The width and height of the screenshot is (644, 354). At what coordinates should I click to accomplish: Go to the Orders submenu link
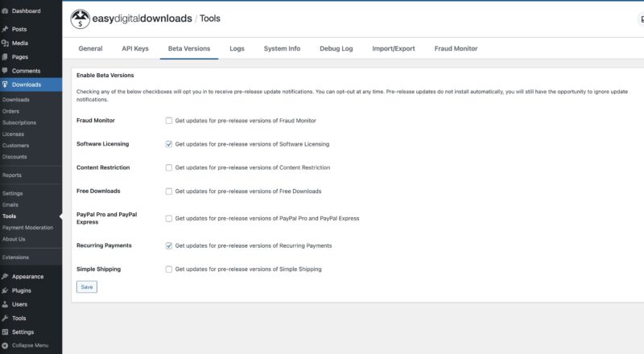click(x=10, y=111)
